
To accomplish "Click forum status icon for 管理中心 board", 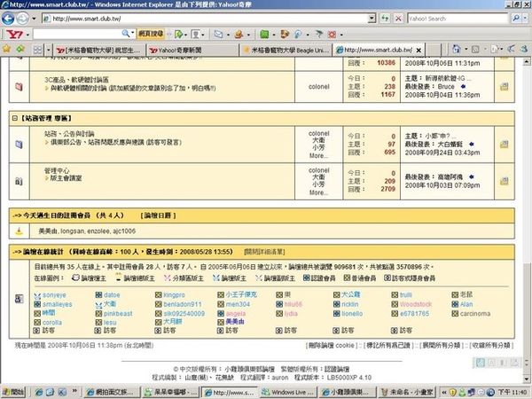I will (19, 181).
